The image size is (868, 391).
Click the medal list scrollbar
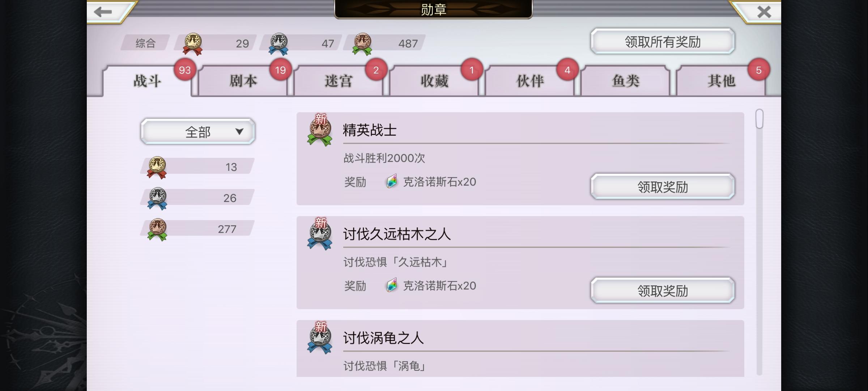point(759,242)
